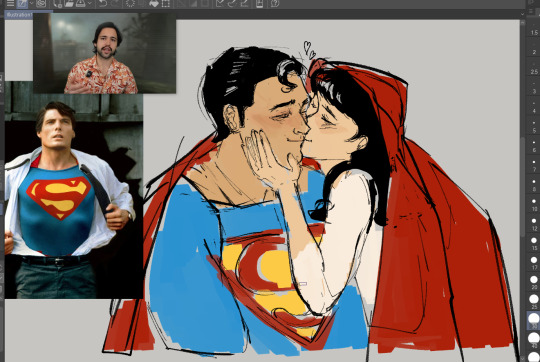Expand dropdown arrow beside Save icon
Image resolution: width=540 pixels, height=362 pixels.
(90, 3)
